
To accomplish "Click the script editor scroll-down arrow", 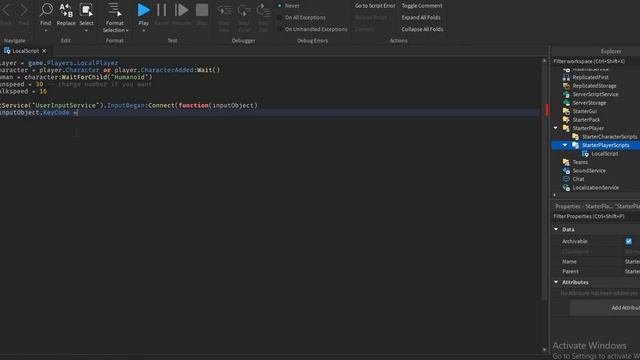I will 544,350.
